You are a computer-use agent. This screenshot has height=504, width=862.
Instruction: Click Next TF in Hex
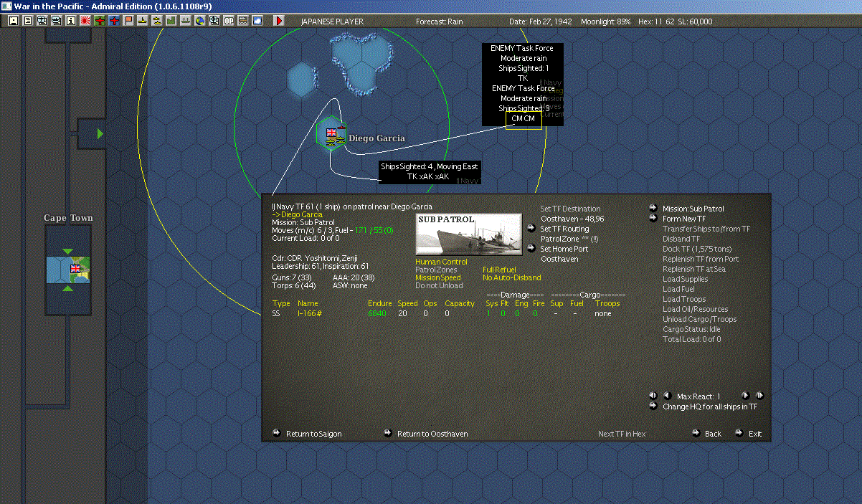click(x=622, y=434)
